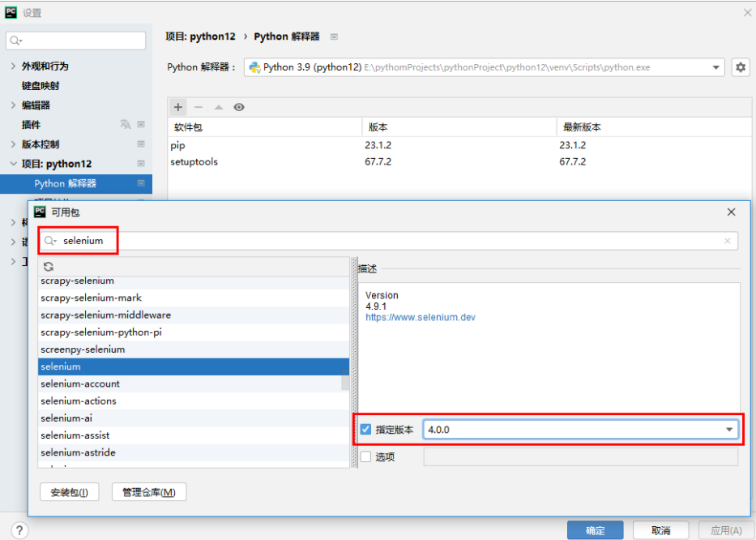Toggle the show early releases eye icon

point(239,107)
